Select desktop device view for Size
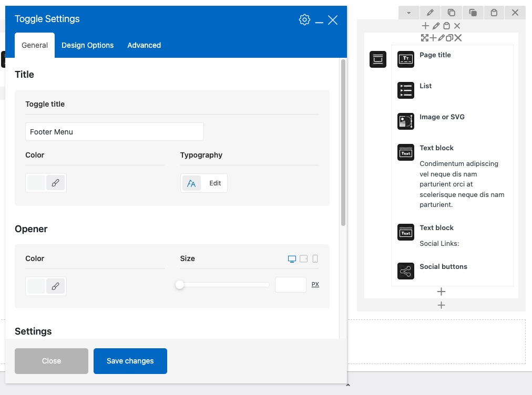This screenshot has height=395, width=532. point(292,259)
